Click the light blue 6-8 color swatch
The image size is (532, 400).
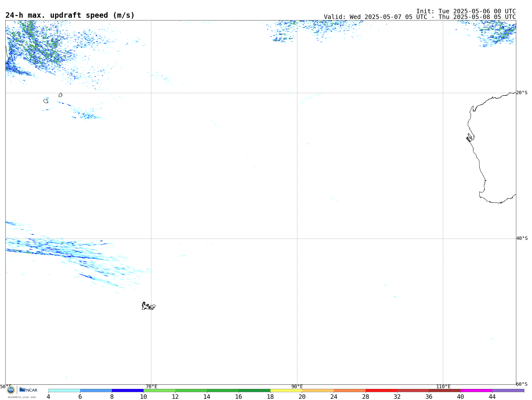[96, 391]
